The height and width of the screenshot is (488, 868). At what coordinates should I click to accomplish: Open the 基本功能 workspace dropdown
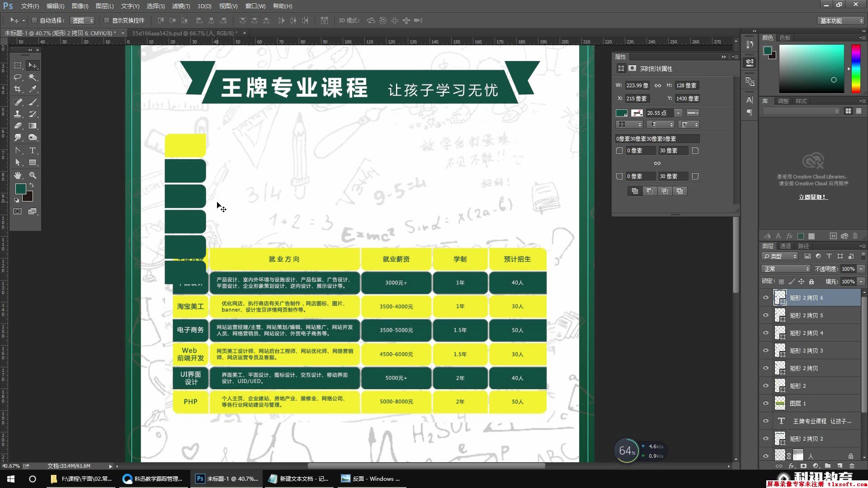coord(841,21)
